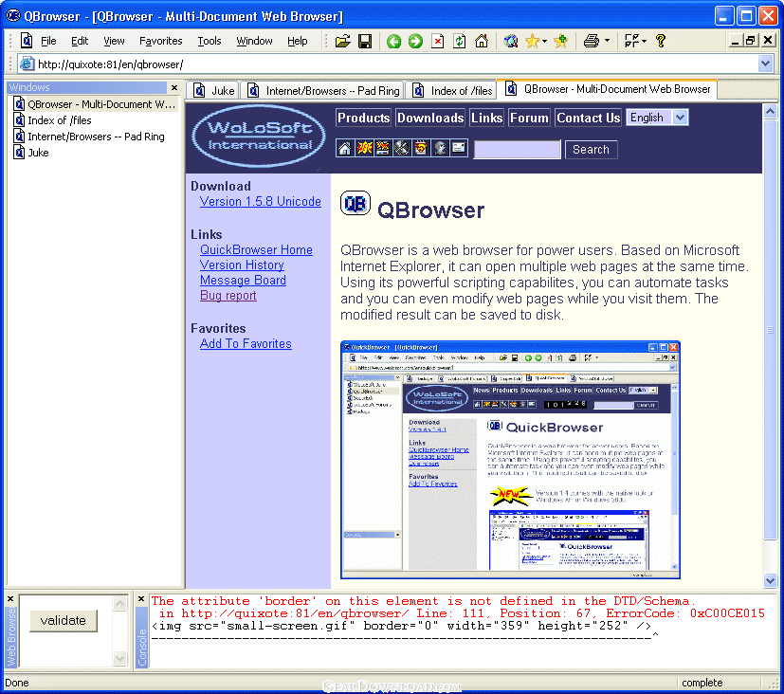Click the Open folder toolbar icon
784x694 pixels.
coord(342,41)
